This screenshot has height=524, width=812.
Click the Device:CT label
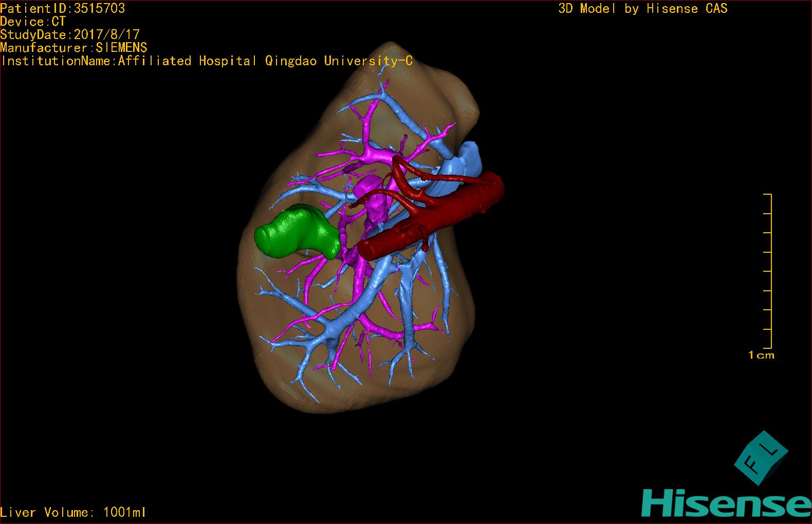pyautogui.click(x=33, y=22)
